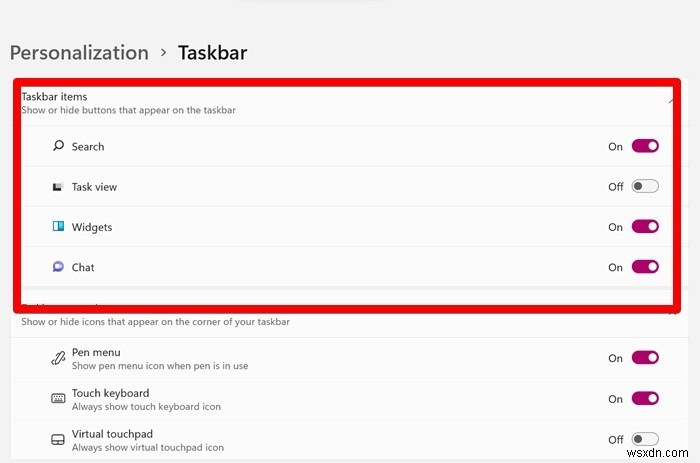Click the Search magnifier icon

coord(58,146)
